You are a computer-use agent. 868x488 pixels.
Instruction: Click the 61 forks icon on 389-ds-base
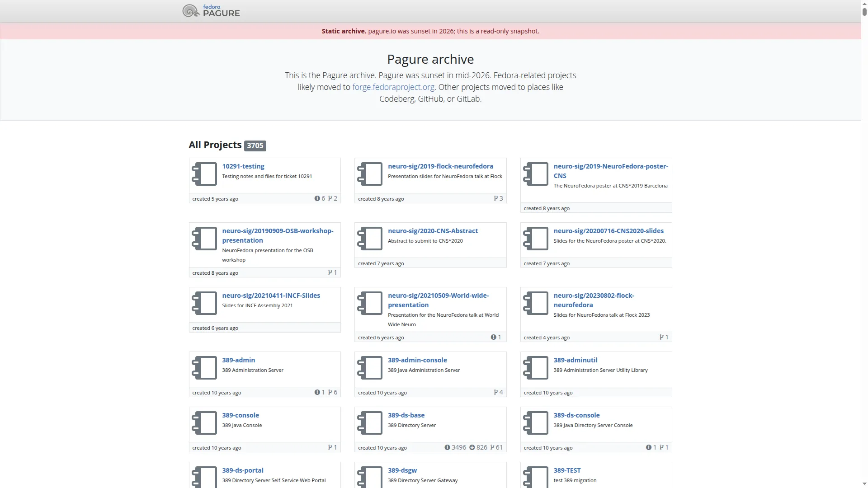pyautogui.click(x=492, y=448)
